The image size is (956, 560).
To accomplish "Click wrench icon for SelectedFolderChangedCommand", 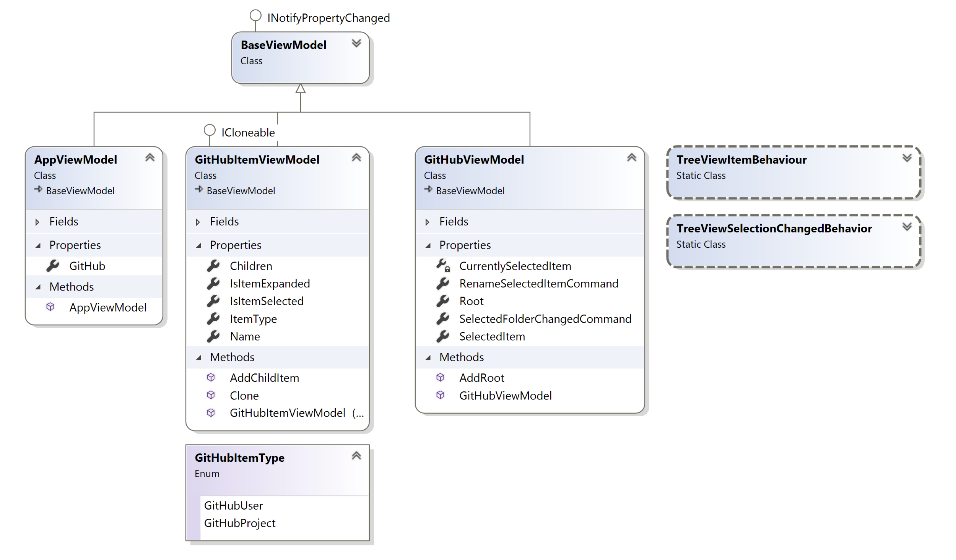I will click(x=443, y=318).
